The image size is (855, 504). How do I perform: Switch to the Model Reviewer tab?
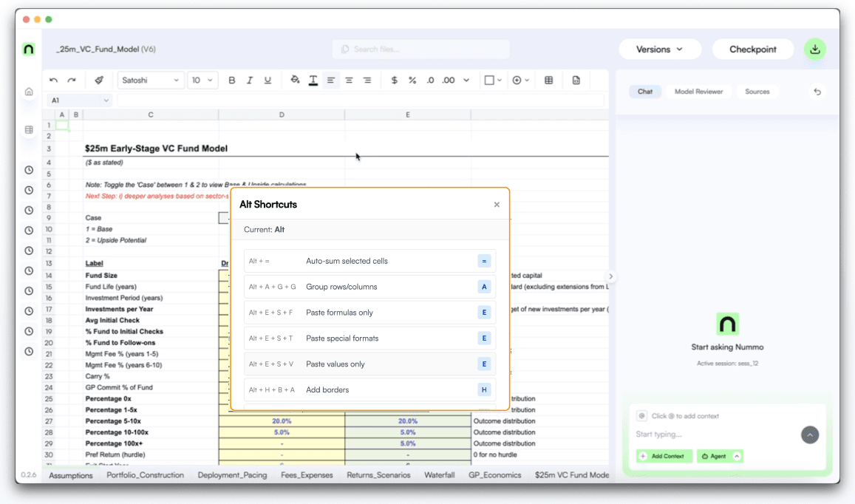pyautogui.click(x=698, y=92)
